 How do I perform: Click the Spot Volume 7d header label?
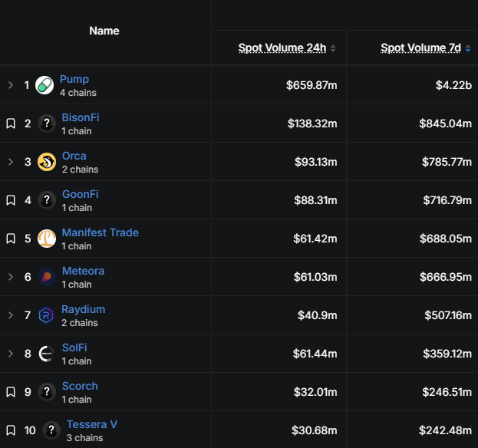point(420,48)
